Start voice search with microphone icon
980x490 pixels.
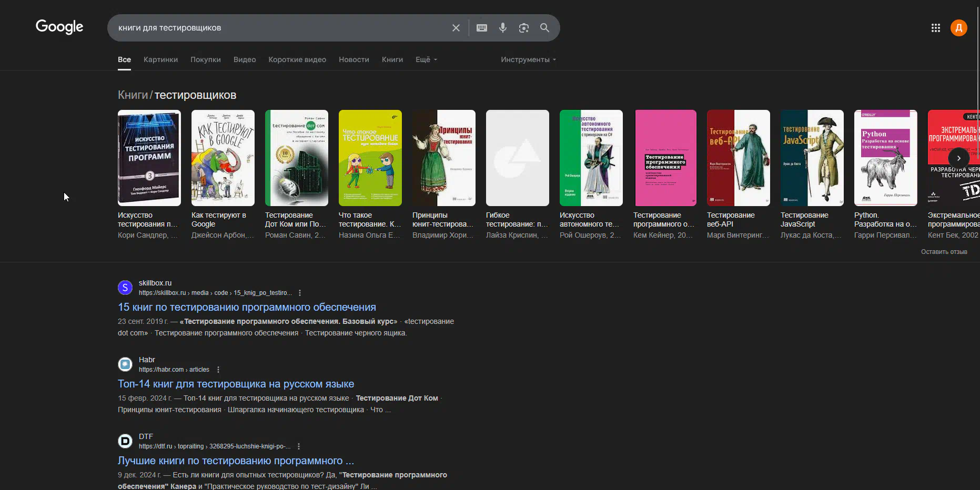tap(503, 28)
